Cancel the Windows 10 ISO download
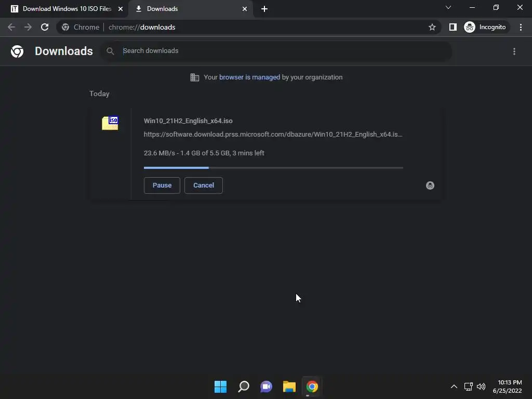The height and width of the screenshot is (399, 532). (204, 185)
